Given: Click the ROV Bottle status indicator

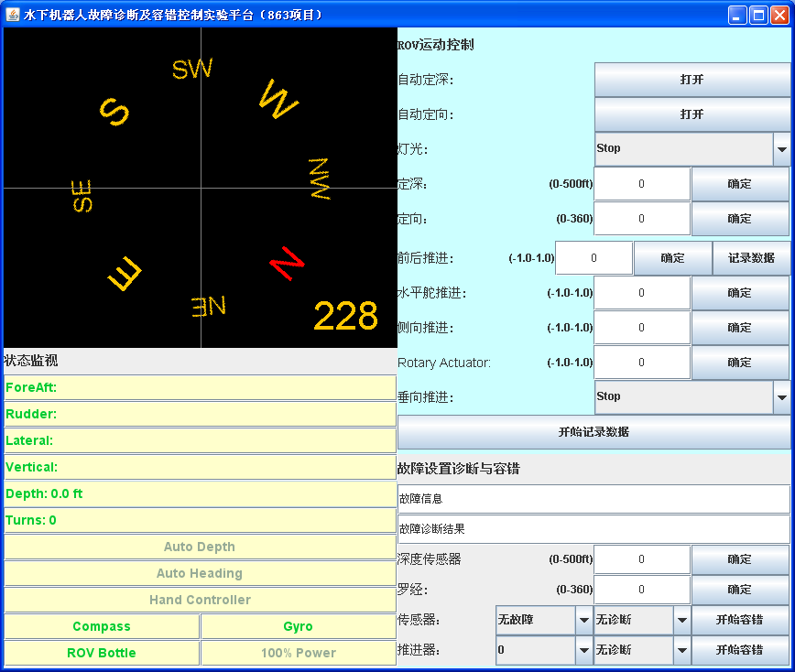Looking at the screenshot, I should (x=102, y=653).
